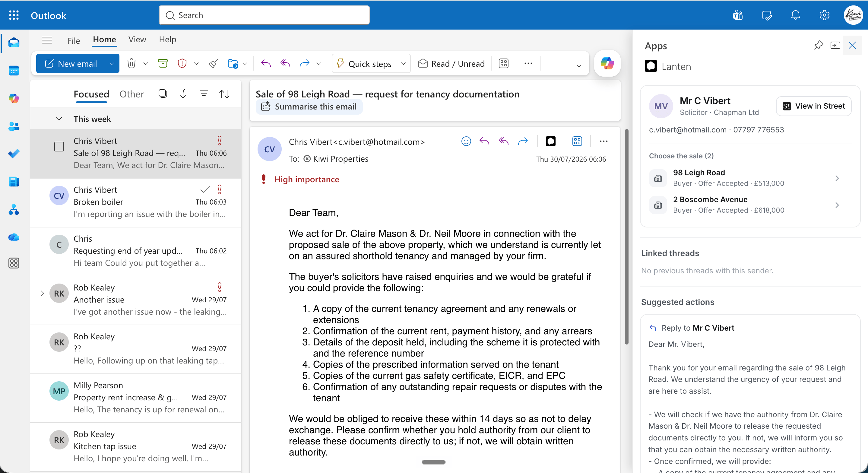Viewport: 868px width, 473px height.
Task: Click Reply arrow in the ribbon
Action: pos(266,63)
